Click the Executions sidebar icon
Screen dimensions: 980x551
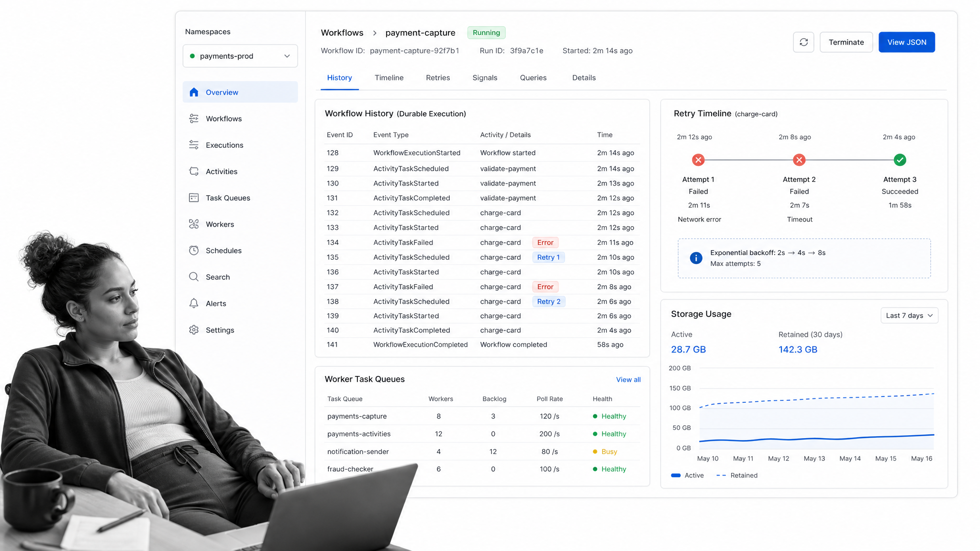coord(194,145)
